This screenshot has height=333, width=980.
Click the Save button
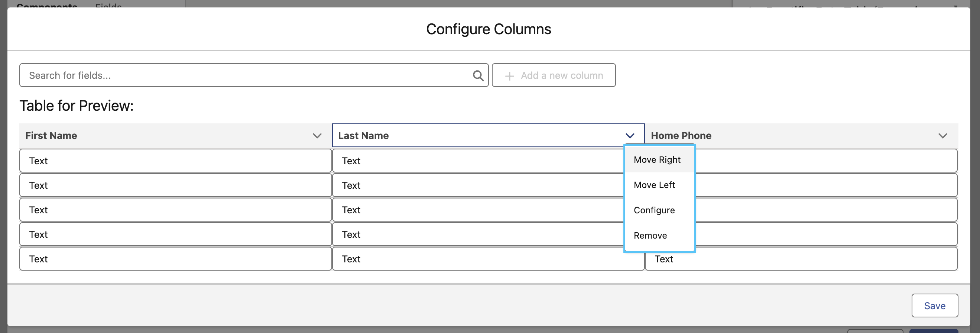[x=934, y=305]
